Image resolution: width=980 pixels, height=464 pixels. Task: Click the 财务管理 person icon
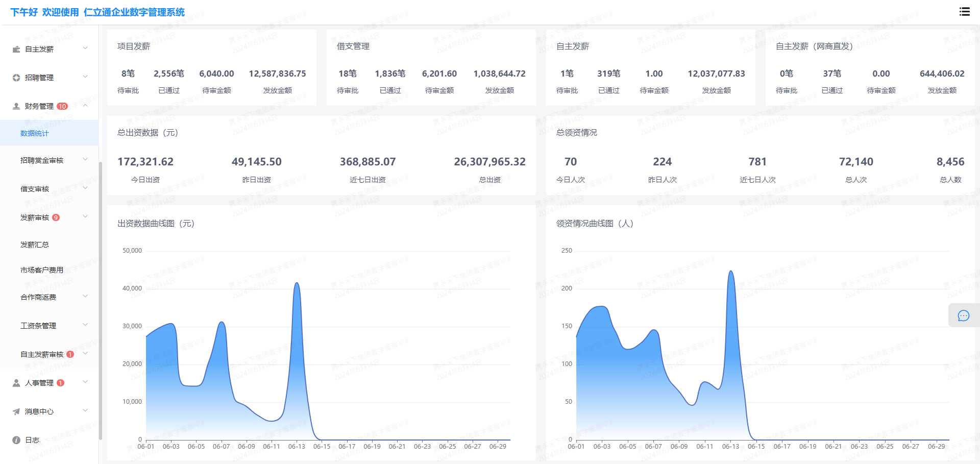click(x=16, y=106)
